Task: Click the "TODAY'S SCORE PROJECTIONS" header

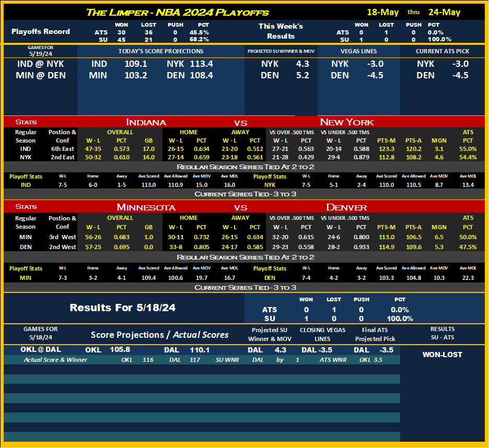Action: (x=160, y=51)
